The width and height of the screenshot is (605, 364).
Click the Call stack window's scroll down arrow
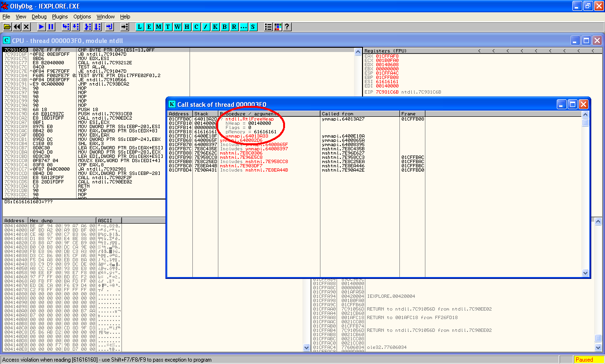tap(585, 273)
